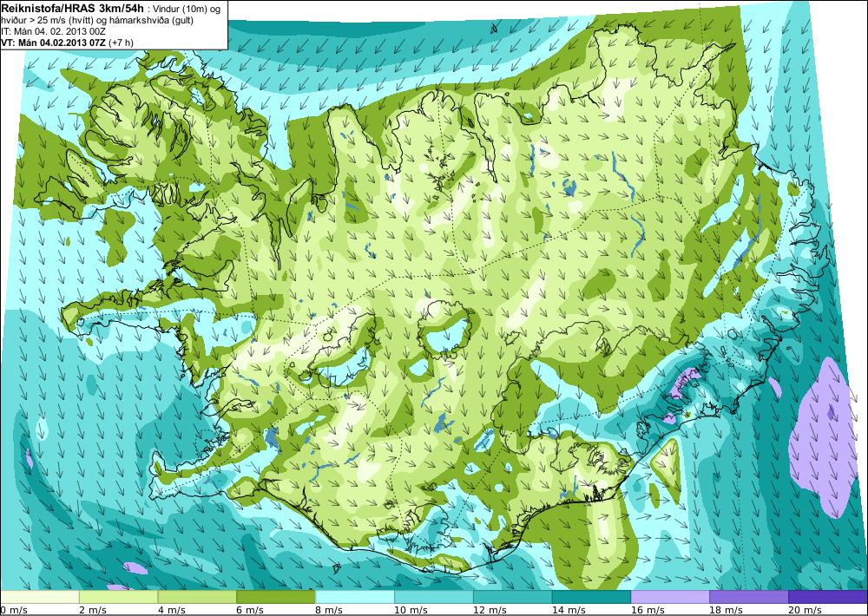
Task: Click the '8 m/s' legend label
Action: pyautogui.click(x=329, y=610)
